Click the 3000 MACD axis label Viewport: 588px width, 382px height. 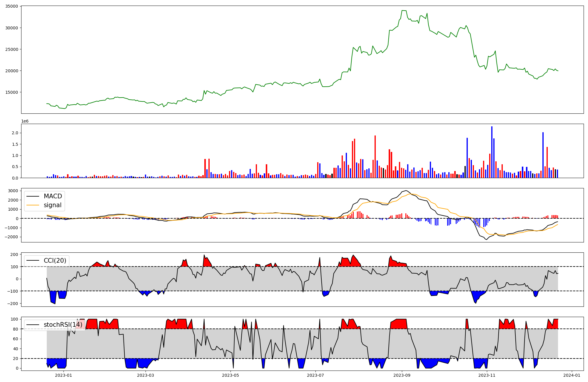(x=13, y=191)
